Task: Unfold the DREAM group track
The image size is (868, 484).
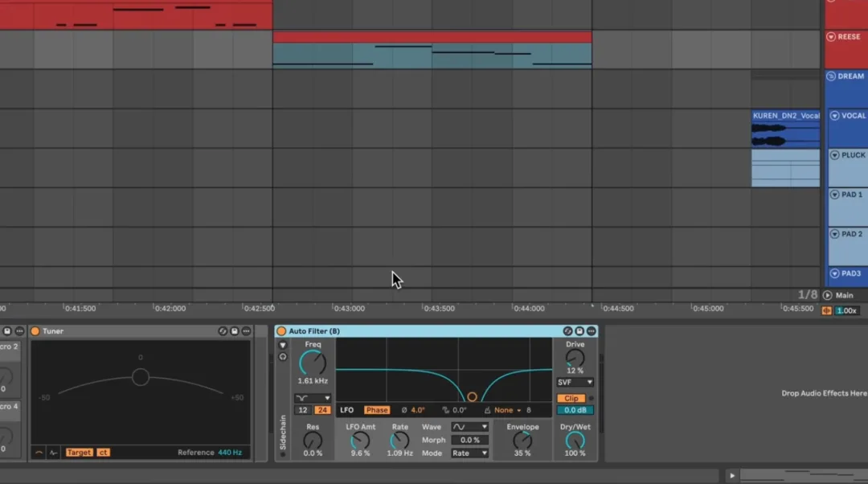Action: pos(830,76)
